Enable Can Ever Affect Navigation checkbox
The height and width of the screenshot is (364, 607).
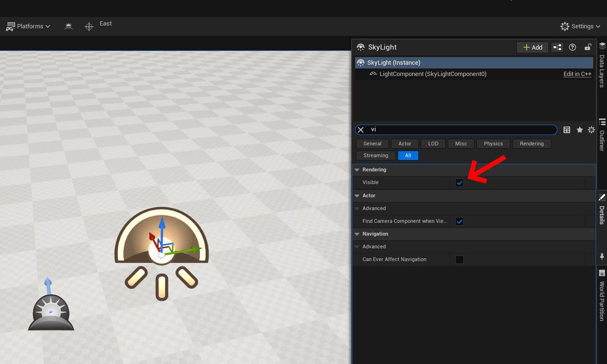click(x=459, y=260)
